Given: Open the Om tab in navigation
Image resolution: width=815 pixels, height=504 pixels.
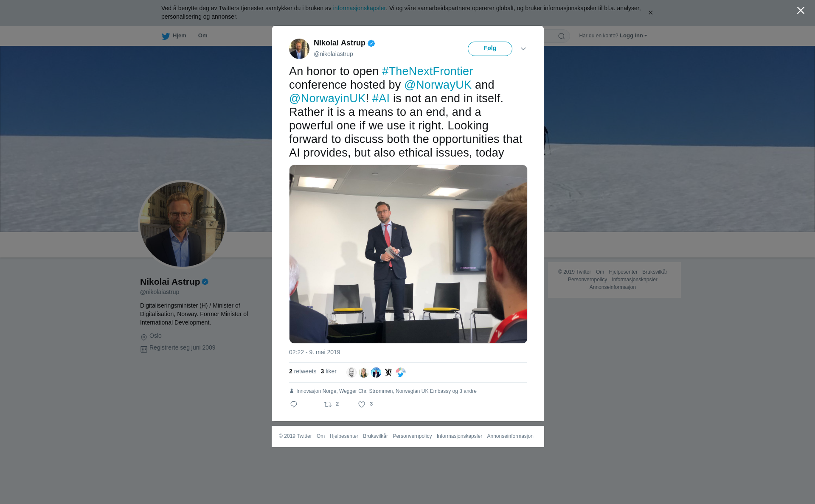Looking at the screenshot, I should tap(202, 36).
